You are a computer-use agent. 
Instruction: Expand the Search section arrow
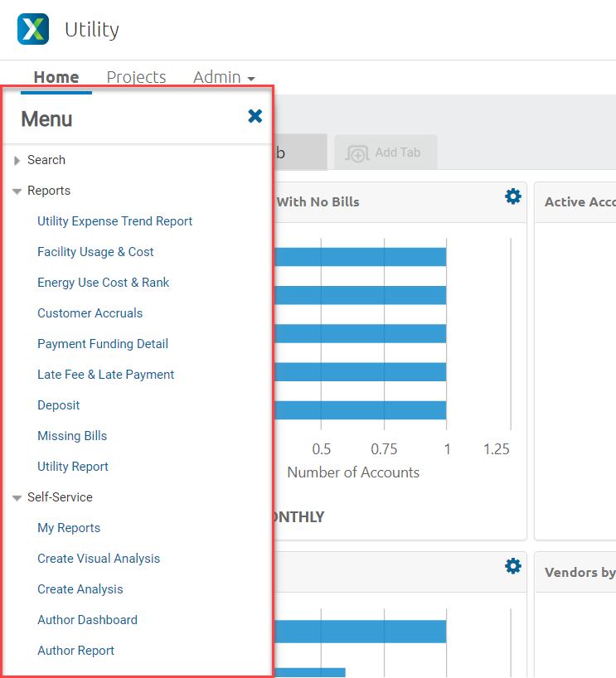click(17, 161)
